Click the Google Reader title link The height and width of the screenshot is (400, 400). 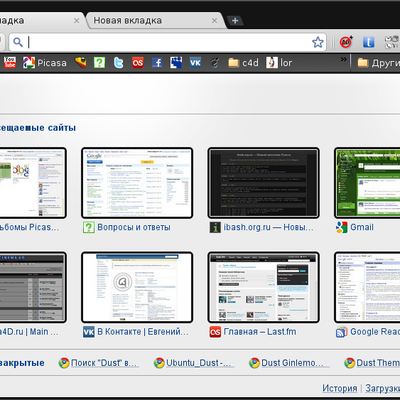tap(375, 332)
